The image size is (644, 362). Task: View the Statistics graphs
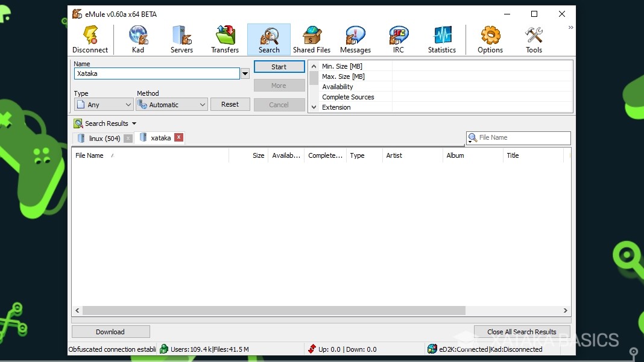click(x=442, y=38)
